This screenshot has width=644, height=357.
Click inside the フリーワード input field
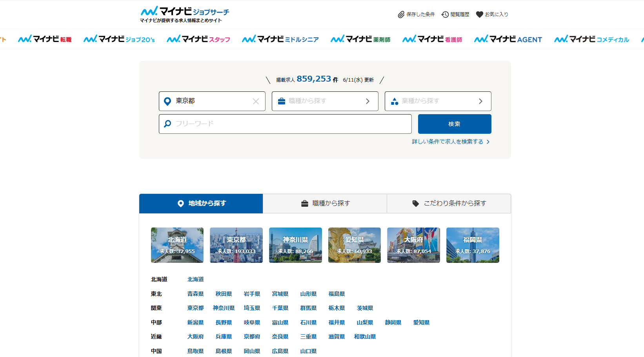(x=285, y=124)
